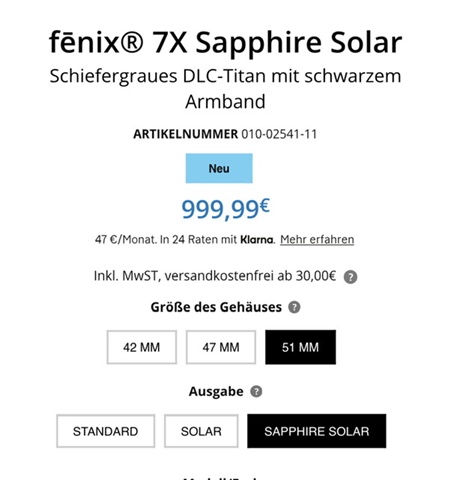This screenshot has width=450, height=480.
Task: Select the 51 MM case size option
Action: point(300,347)
